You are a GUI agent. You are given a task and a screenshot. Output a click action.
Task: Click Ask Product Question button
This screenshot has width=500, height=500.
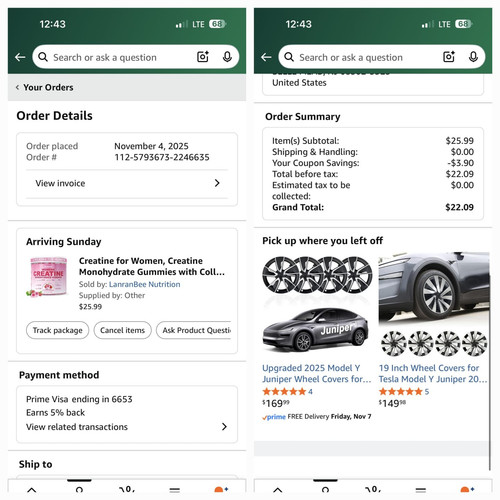click(x=194, y=330)
